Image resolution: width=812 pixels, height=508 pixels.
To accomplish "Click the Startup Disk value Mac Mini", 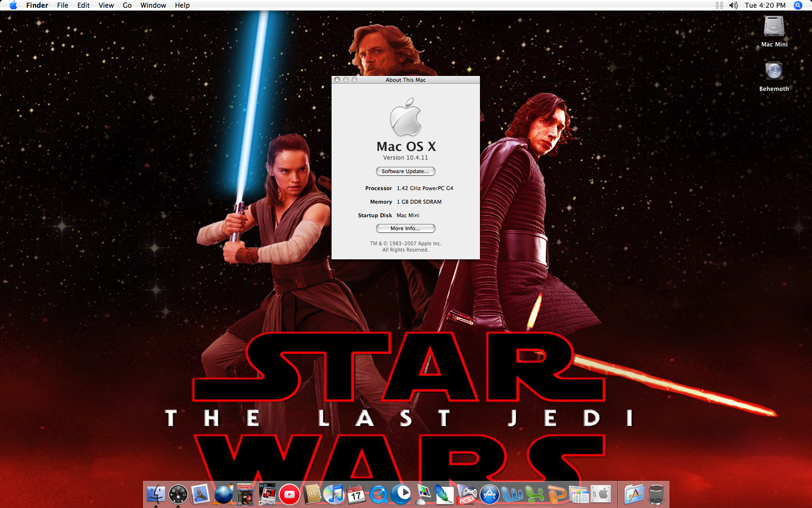I will [408, 215].
